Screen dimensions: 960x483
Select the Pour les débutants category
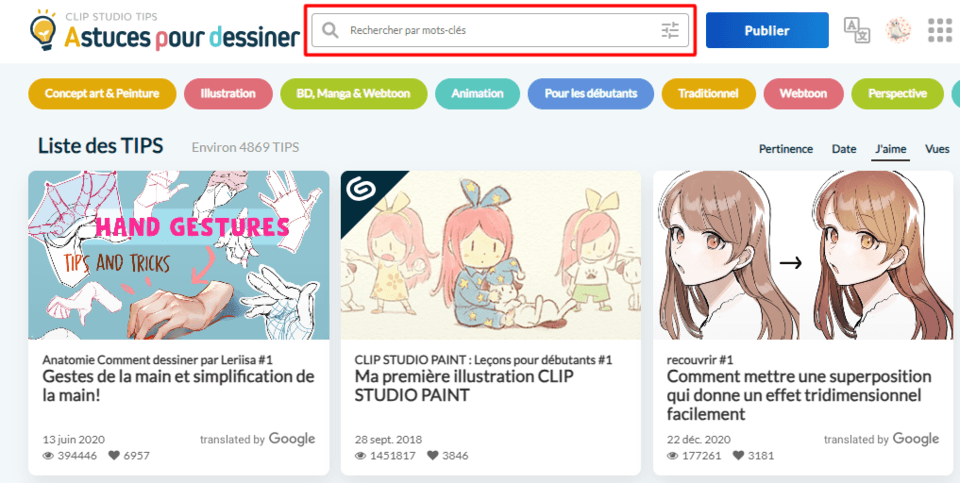(x=591, y=94)
